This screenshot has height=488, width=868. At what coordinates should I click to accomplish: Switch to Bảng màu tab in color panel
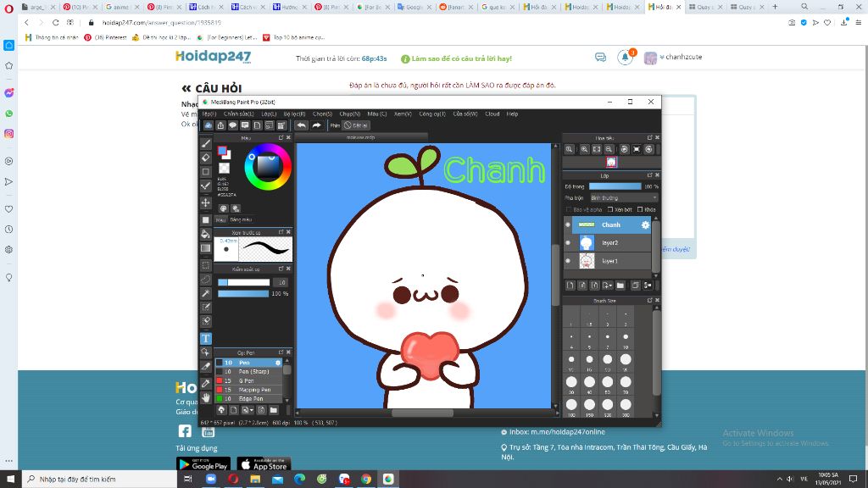(x=241, y=219)
